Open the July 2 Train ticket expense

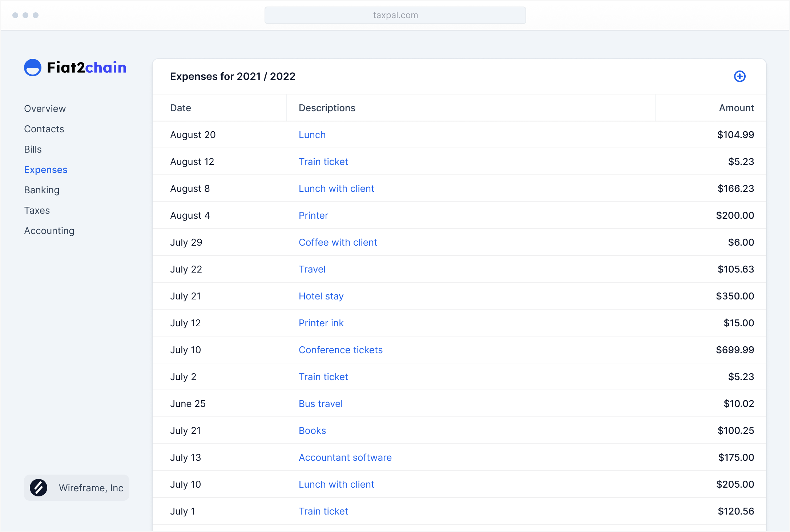tap(323, 377)
